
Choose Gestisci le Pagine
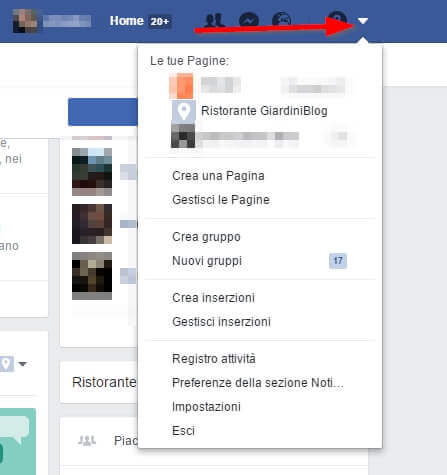pyautogui.click(x=221, y=200)
